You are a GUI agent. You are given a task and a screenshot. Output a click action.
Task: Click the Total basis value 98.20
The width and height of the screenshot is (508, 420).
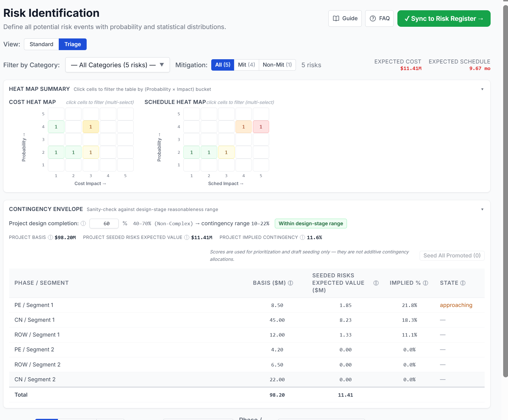[x=277, y=395]
